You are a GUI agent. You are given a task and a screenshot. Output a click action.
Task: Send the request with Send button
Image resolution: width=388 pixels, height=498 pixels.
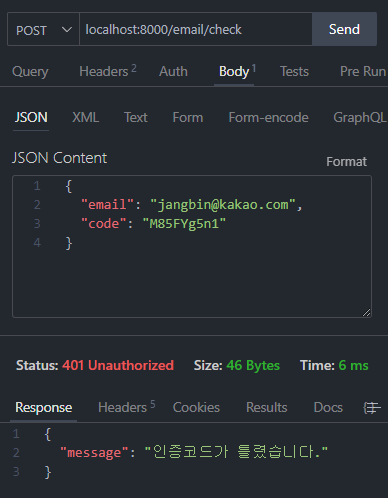pyautogui.click(x=344, y=29)
